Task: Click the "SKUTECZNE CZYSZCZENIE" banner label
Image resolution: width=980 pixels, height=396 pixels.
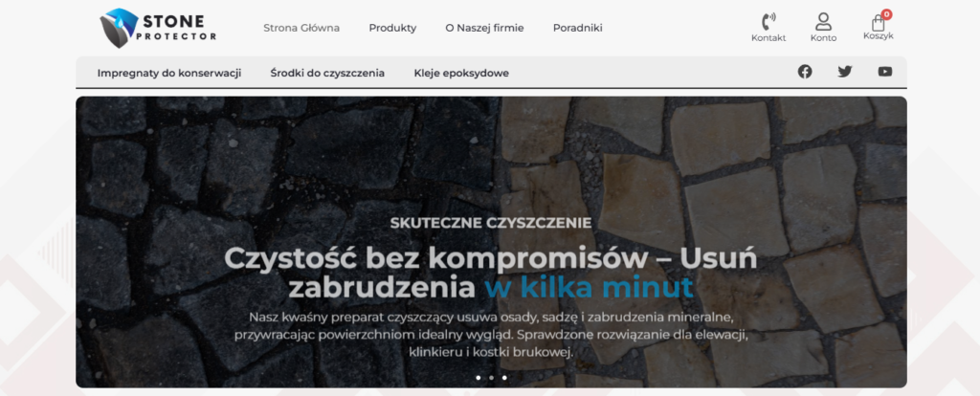Action: pos(491,223)
